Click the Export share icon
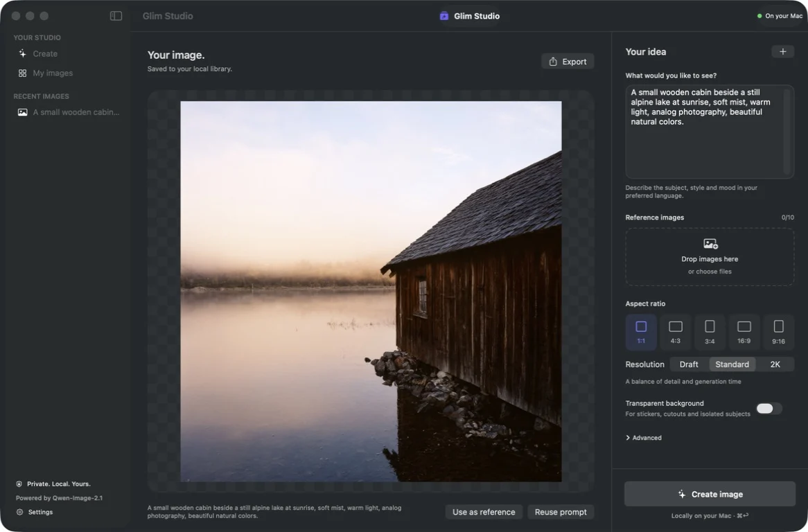The width and height of the screenshot is (808, 532). (553, 61)
